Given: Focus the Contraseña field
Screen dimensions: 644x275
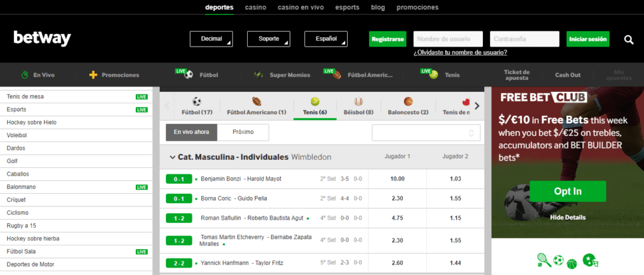Looking at the screenshot, I should click(525, 39).
